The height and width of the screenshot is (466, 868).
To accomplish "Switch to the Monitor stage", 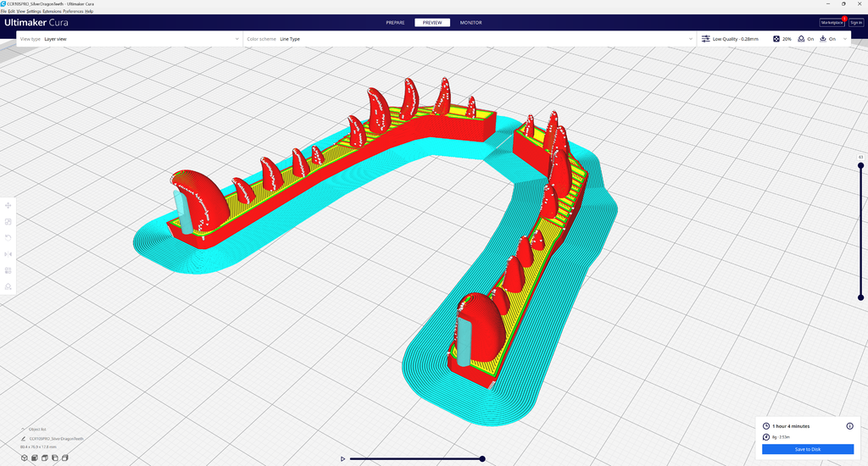I will click(471, 23).
